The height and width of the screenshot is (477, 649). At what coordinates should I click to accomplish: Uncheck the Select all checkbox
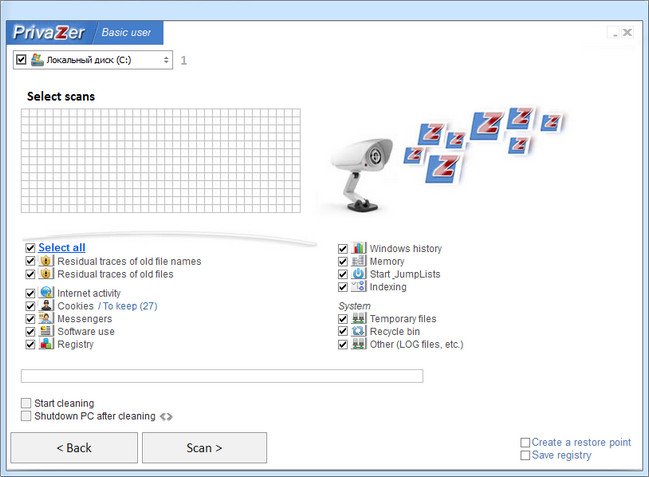point(30,248)
